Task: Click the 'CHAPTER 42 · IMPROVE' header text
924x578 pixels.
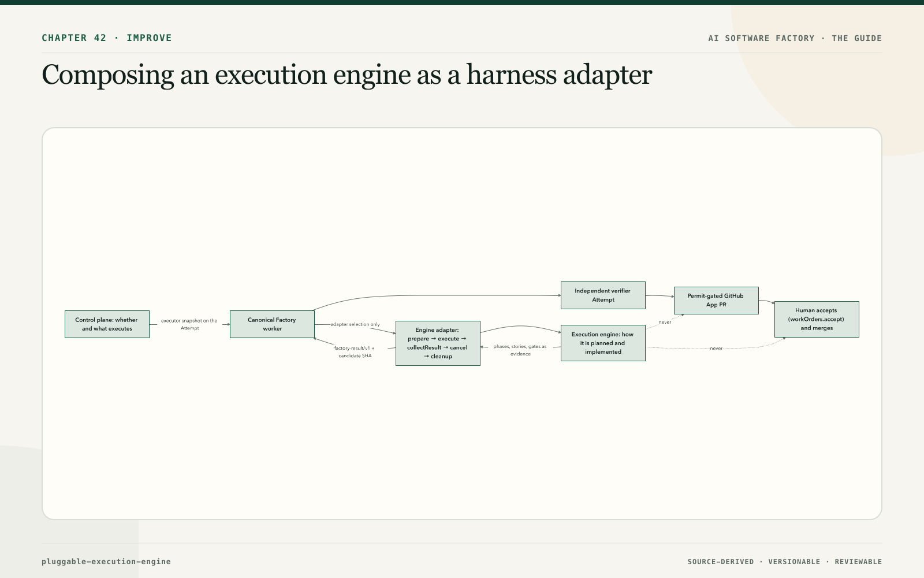Action: pos(107,38)
